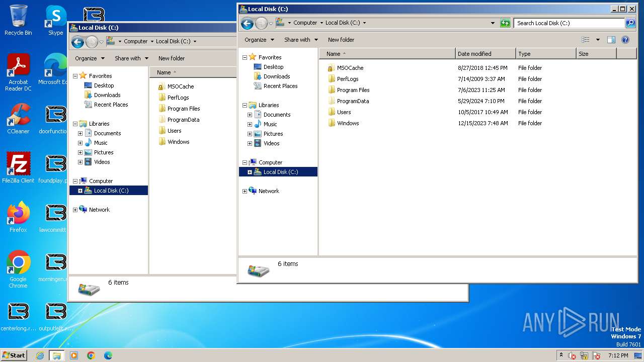This screenshot has height=362, width=644.
Task: Click the Change your view icon
Action: (x=585, y=40)
